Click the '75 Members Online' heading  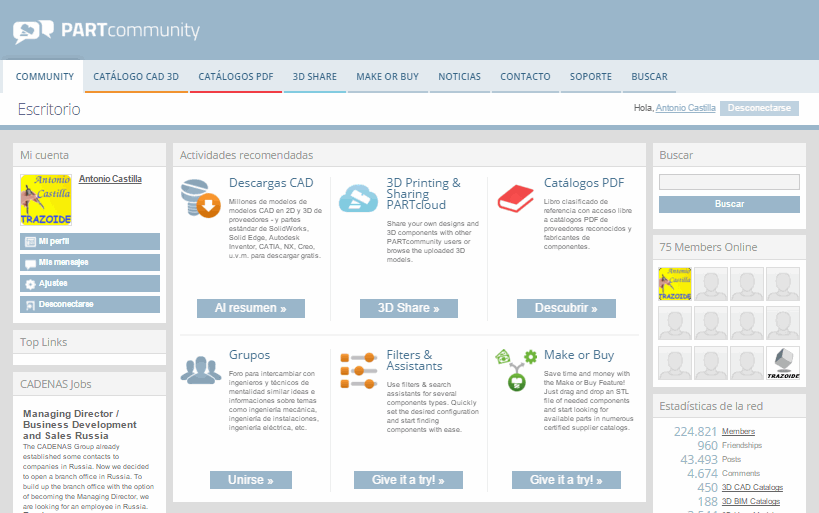point(708,247)
